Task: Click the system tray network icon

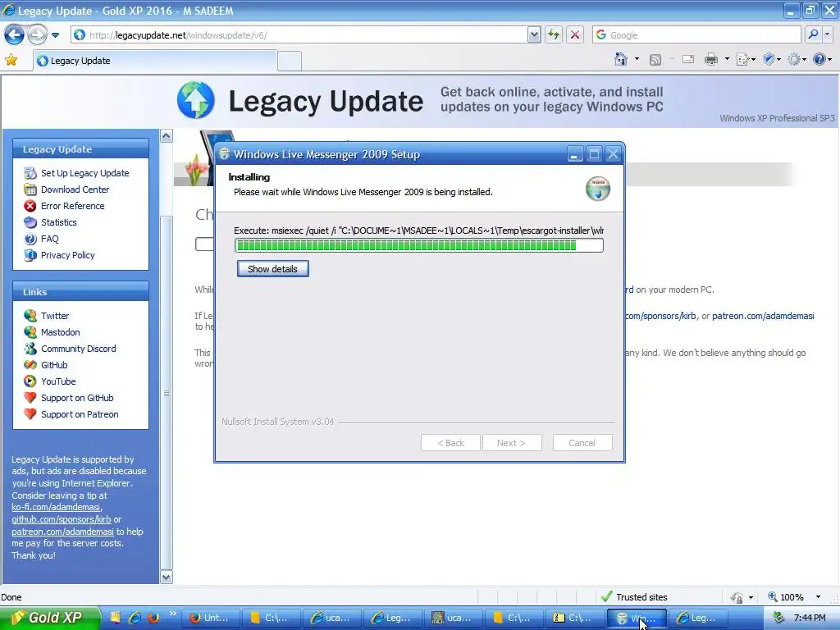Action: [779, 618]
